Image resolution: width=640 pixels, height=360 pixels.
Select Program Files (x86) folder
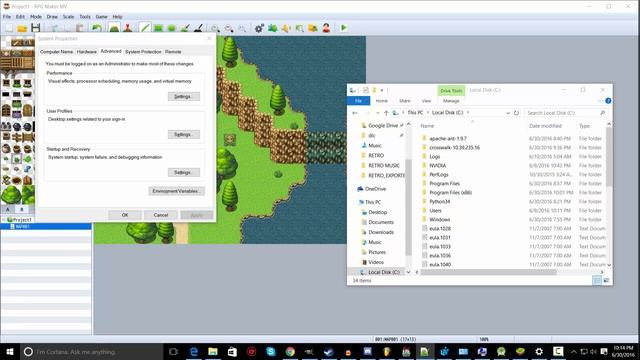click(450, 193)
